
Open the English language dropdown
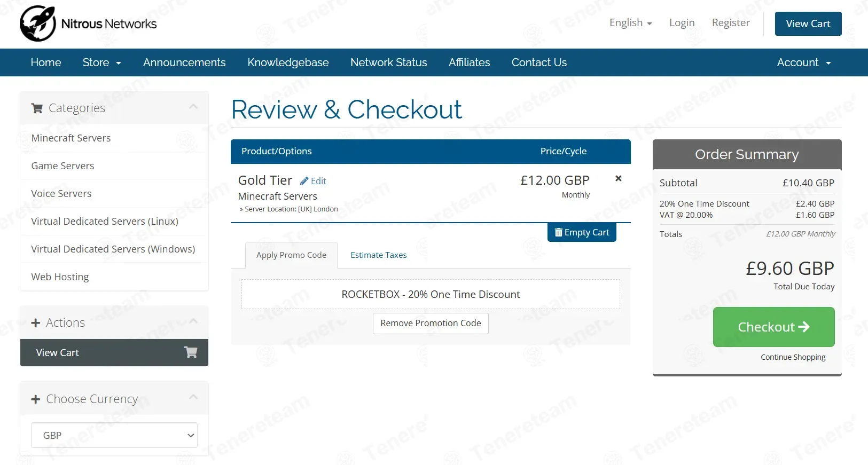tap(631, 22)
